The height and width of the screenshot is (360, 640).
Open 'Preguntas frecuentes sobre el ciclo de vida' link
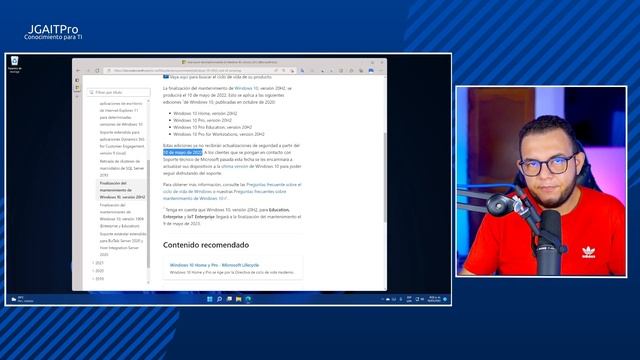tap(232, 188)
